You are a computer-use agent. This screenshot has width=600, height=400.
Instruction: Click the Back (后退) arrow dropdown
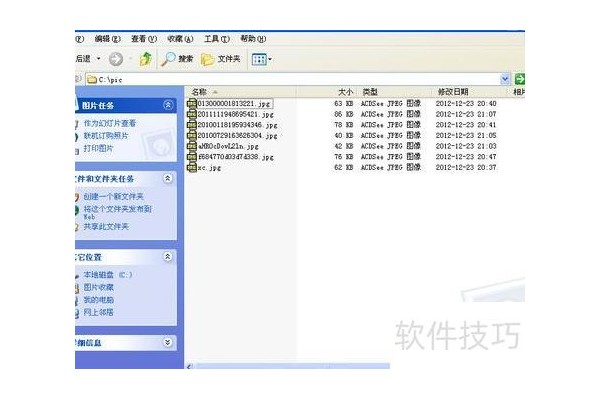pyautogui.click(x=98, y=59)
